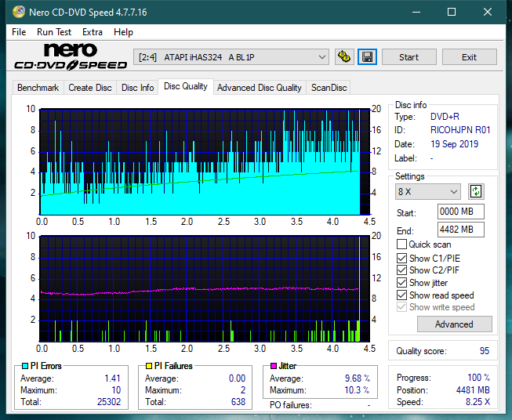The image size is (512, 420).
Task: Toggle the Show write speed checkbox
Action: tap(401, 307)
